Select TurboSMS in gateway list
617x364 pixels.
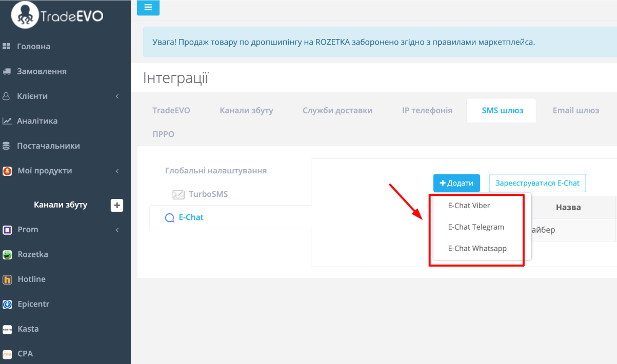click(x=208, y=195)
